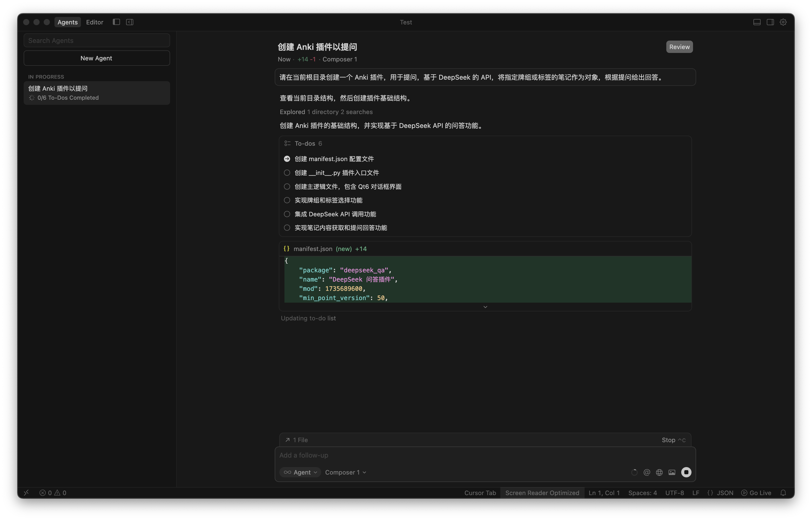Image resolution: width=812 pixels, height=520 pixels.
Task: Open settings via the gear icon
Action: point(783,22)
